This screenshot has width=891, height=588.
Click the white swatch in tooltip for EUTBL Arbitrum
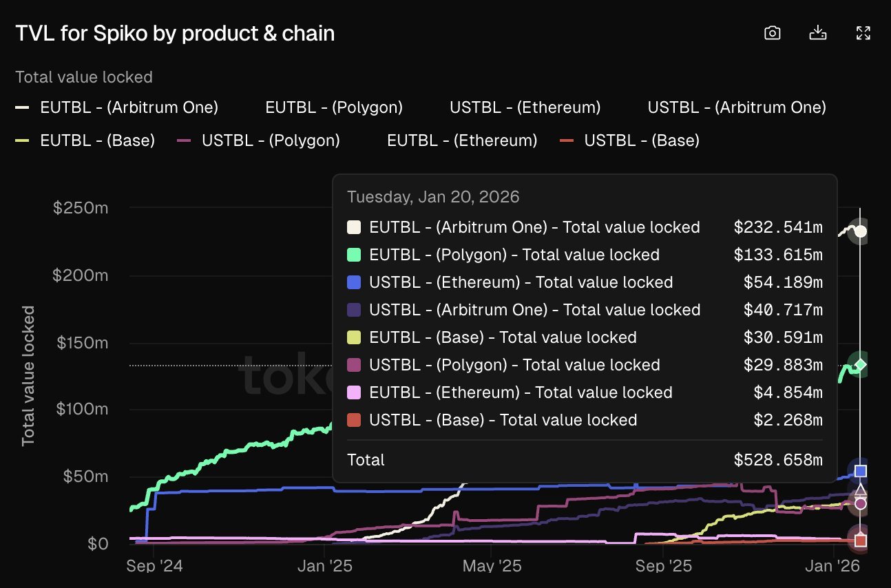pos(354,228)
